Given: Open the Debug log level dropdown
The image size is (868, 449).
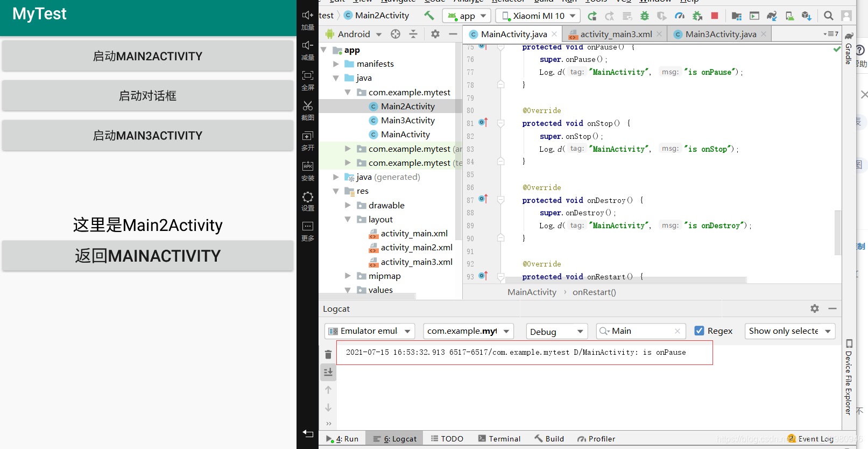Looking at the screenshot, I should pos(557,331).
